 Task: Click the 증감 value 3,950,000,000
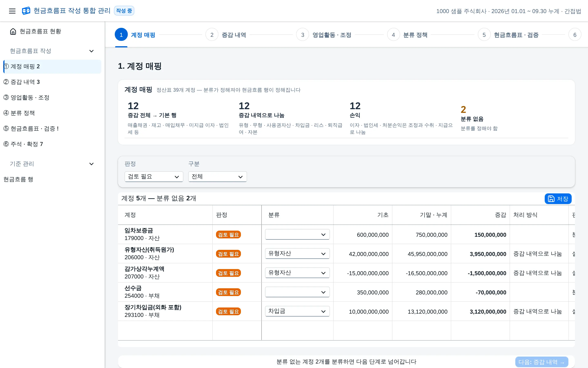(488, 254)
